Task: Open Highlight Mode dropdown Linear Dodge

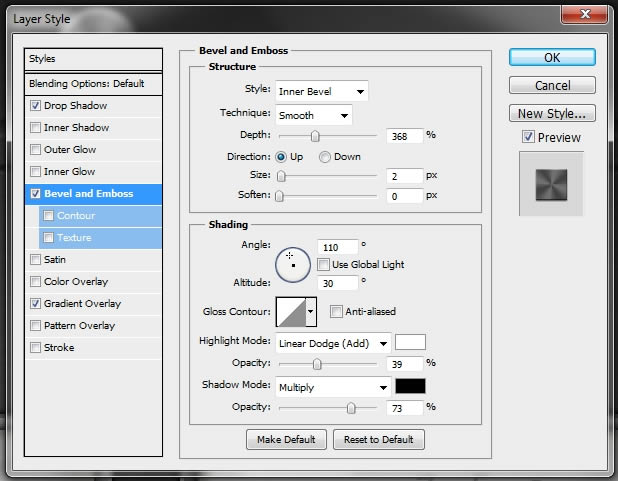Action: tap(333, 343)
